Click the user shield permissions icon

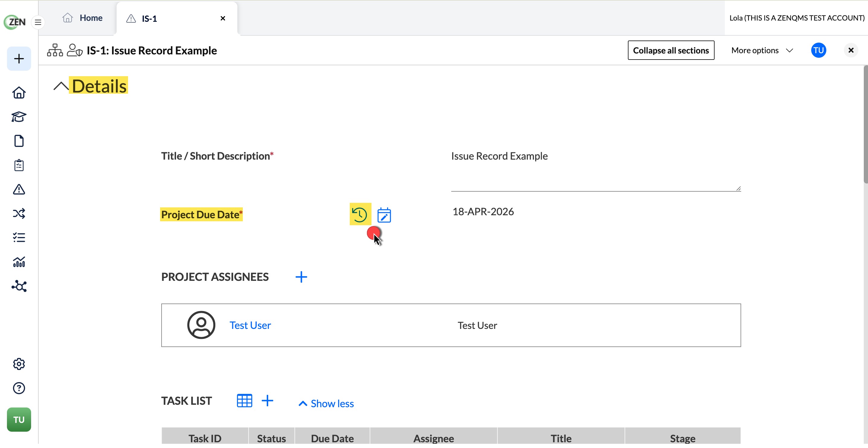75,50
